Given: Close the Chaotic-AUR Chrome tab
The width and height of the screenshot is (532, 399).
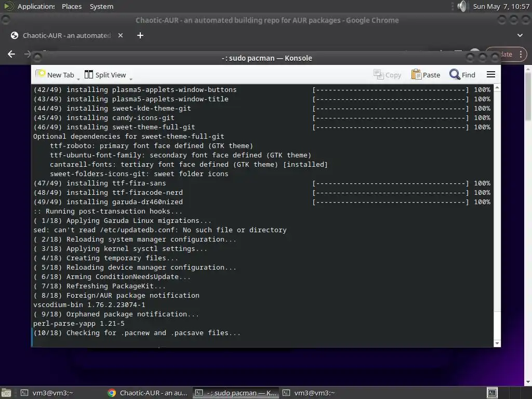Looking at the screenshot, I should coord(121,35).
